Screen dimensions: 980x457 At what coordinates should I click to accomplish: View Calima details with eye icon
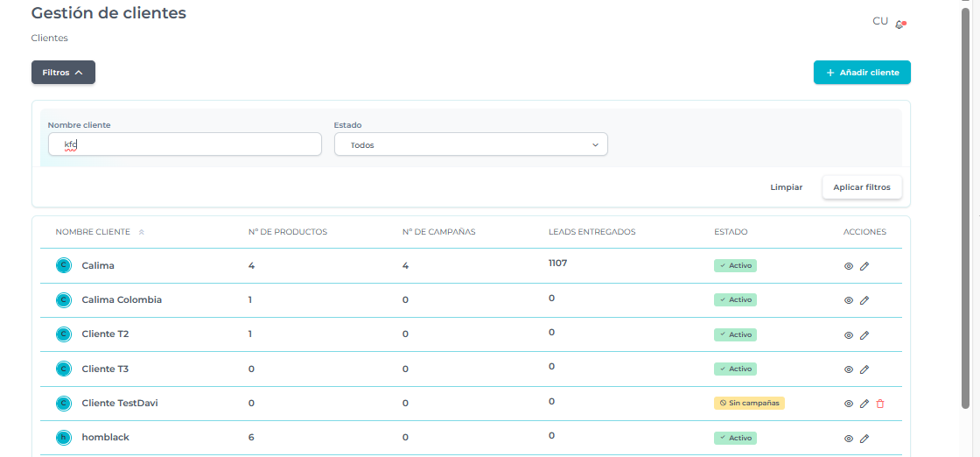click(x=848, y=266)
